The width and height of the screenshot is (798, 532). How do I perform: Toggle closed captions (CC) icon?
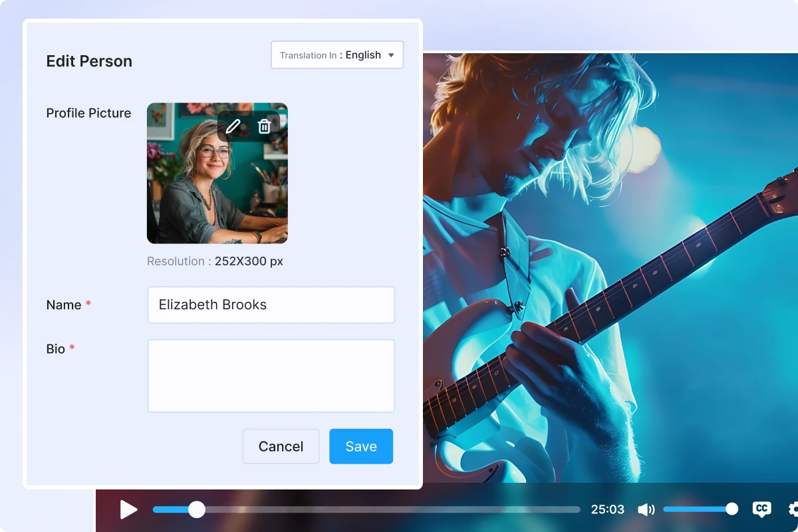pos(762,509)
